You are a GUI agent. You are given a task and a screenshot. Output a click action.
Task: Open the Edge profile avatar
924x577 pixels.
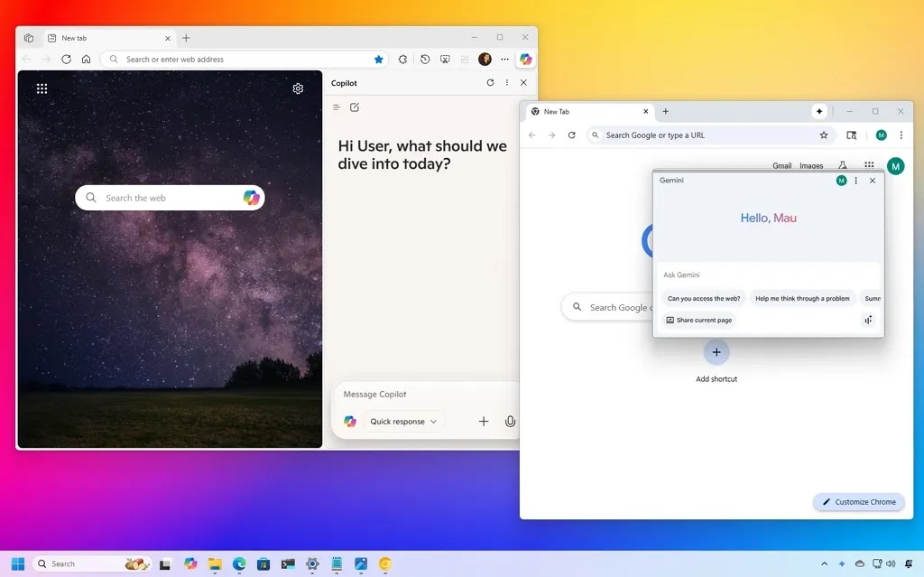pos(485,59)
